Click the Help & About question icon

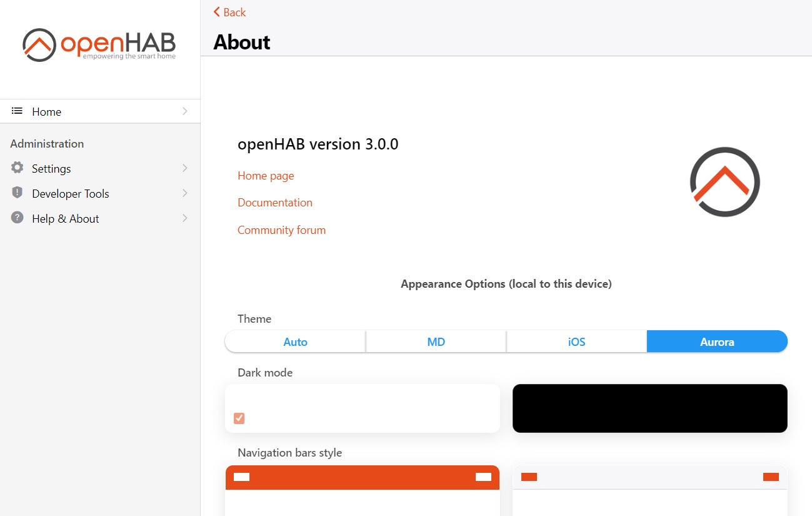pos(18,218)
